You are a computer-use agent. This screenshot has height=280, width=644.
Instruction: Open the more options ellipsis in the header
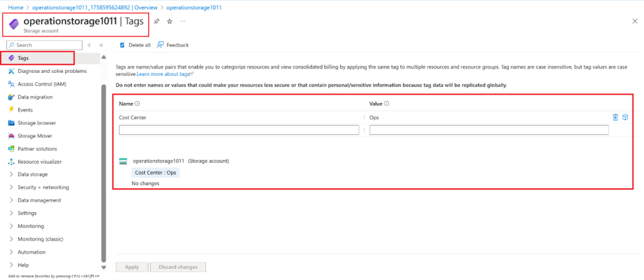(182, 21)
